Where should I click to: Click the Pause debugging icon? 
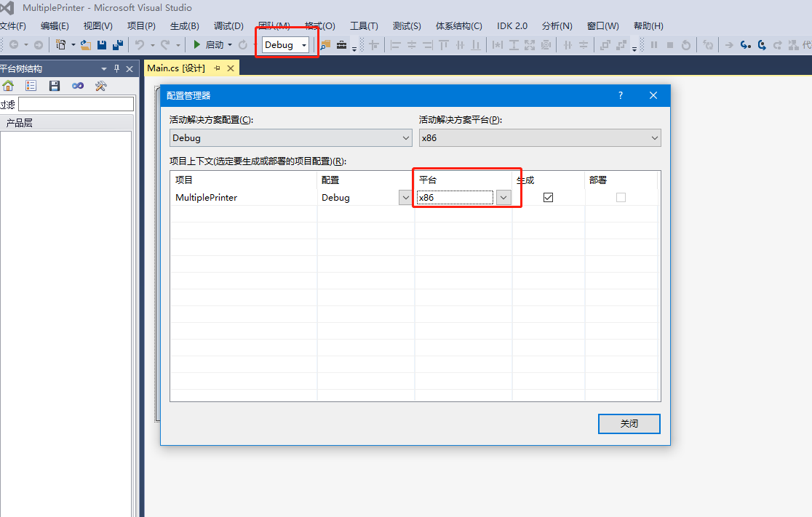(654, 45)
